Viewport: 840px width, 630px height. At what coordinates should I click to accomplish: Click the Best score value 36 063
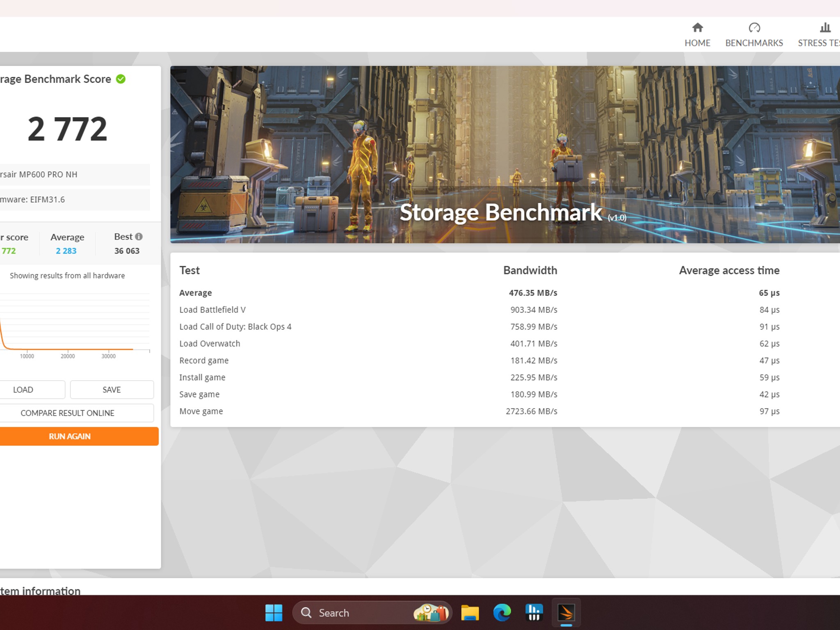click(x=127, y=251)
